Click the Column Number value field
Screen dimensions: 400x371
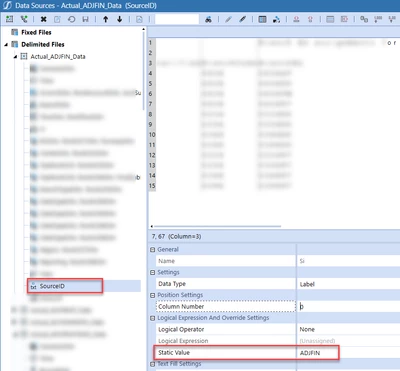pos(348,307)
